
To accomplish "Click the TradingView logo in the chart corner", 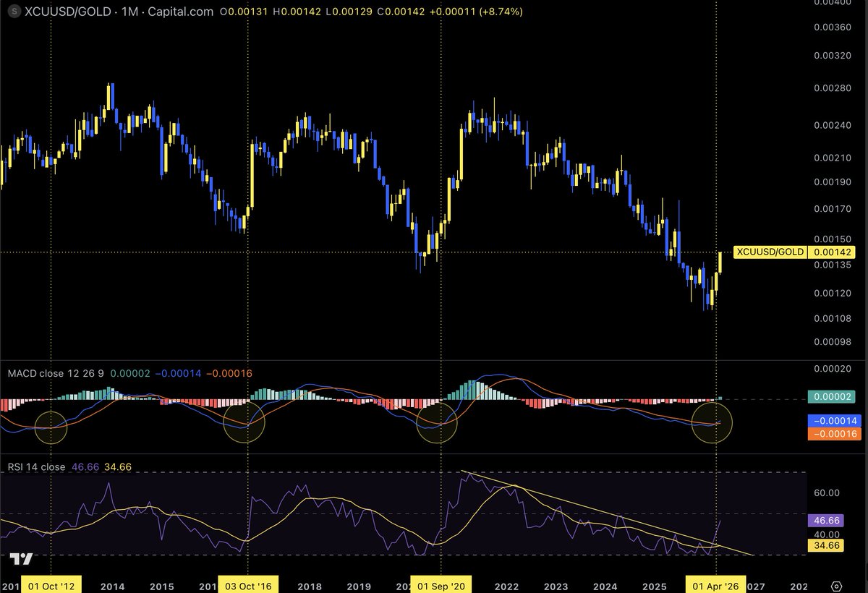I will click(x=21, y=559).
